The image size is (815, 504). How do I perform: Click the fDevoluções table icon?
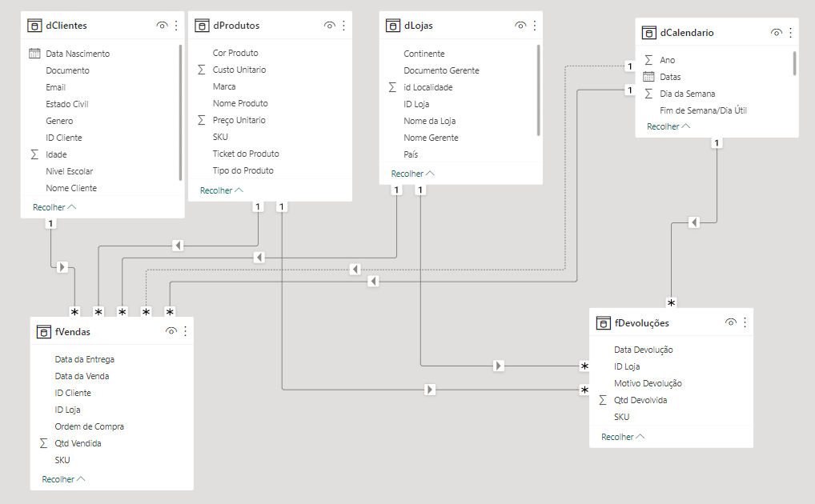(603, 323)
